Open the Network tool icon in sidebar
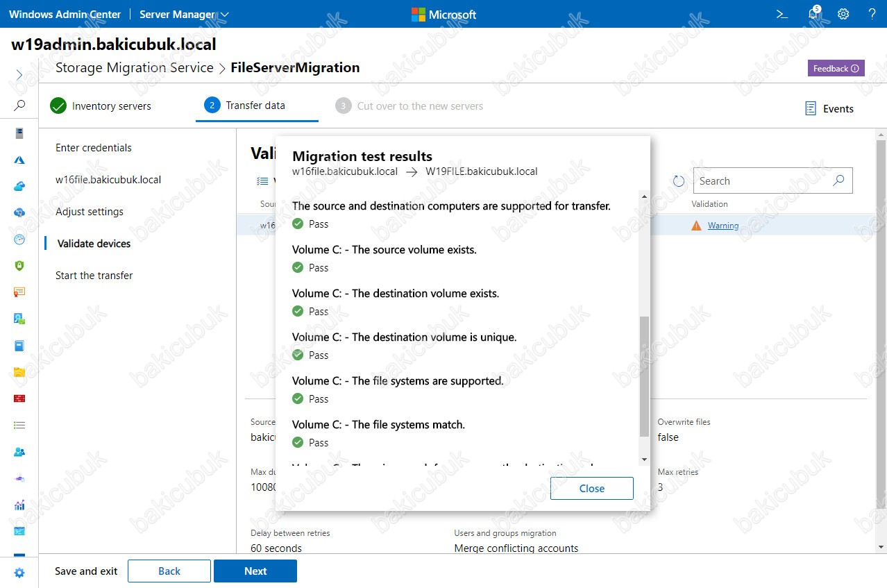This screenshot has height=588, width=887. tap(19, 478)
